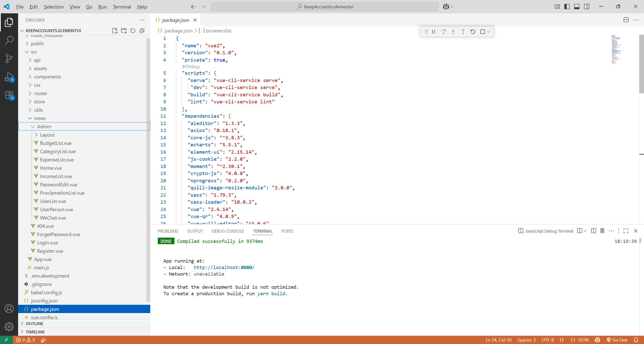Click the KeepAccounts.elementui command center search
The height and width of the screenshot is (344, 644).
pyautogui.click(x=325, y=7)
